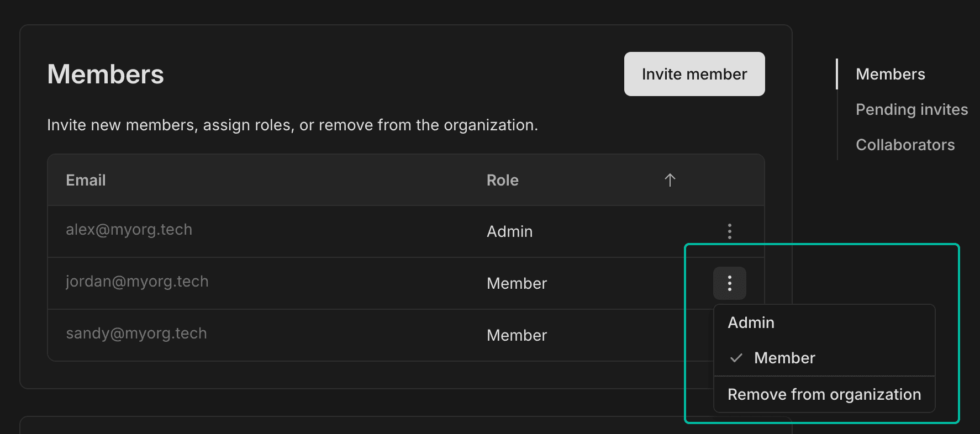Click the Invite member button

tap(694, 74)
